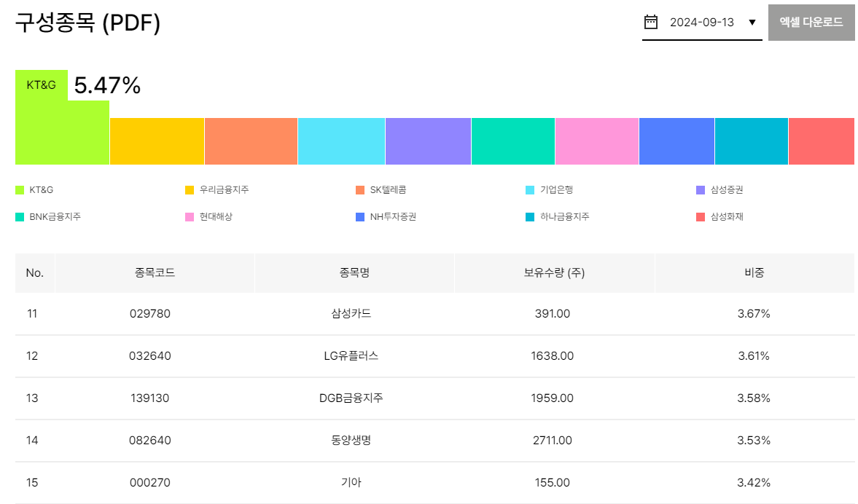Select stock code 029780

tap(150, 314)
